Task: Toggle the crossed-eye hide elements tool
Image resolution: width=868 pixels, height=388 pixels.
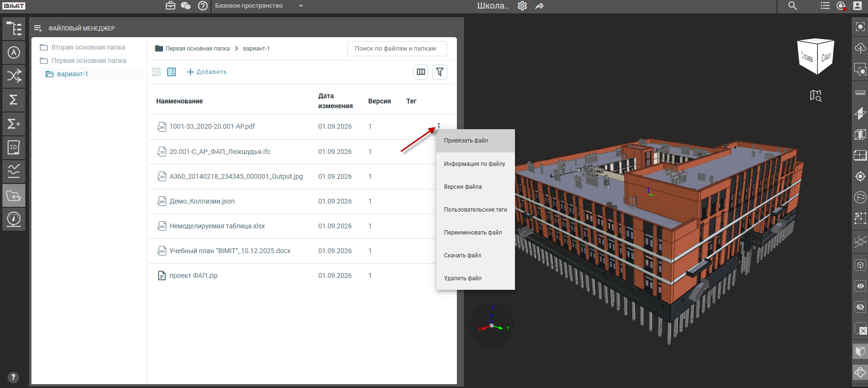Action: click(860, 307)
